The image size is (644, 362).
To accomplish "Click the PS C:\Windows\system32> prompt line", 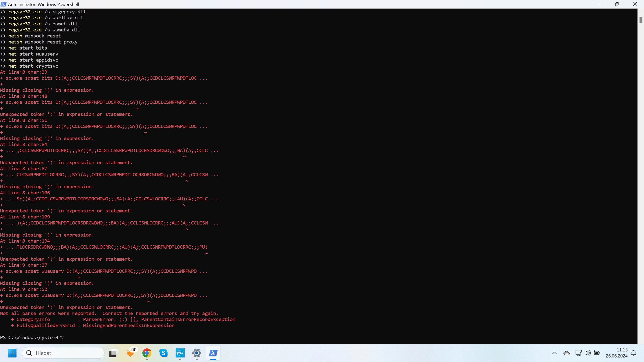I will pyautogui.click(x=32, y=337).
